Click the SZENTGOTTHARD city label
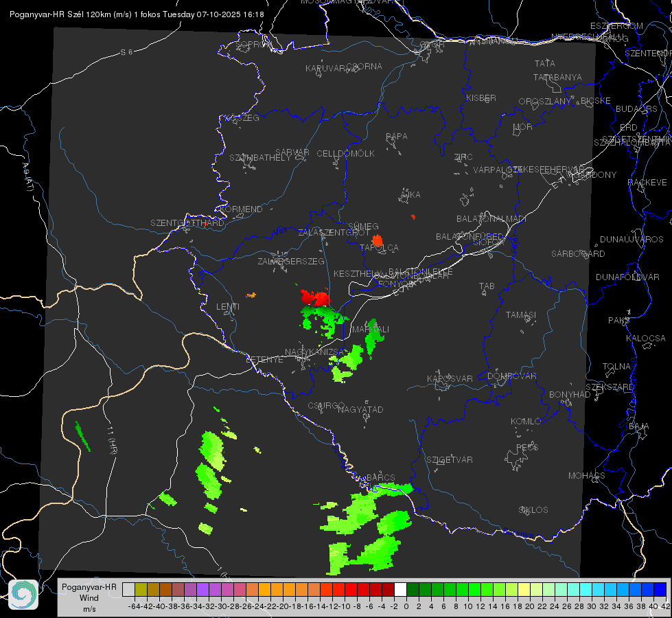This screenshot has width=672, height=618. pos(187,223)
